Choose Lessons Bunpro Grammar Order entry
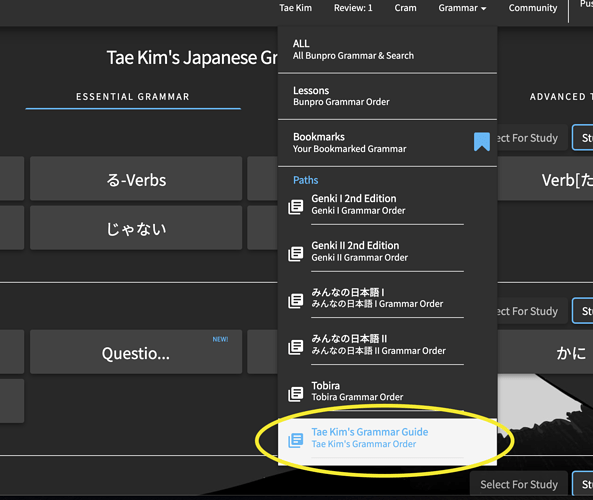The height and width of the screenshot is (500, 593). pyautogui.click(x=387, y=96)
